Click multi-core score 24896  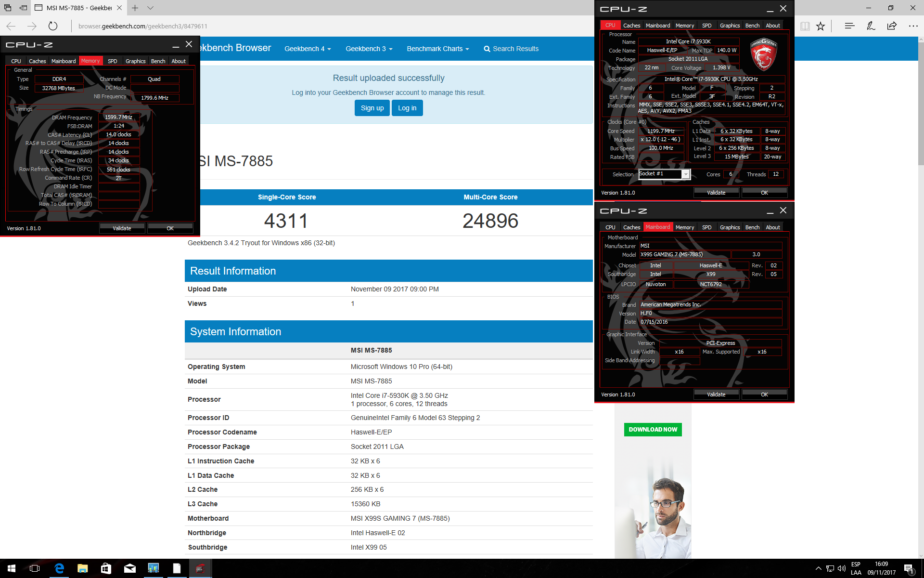pos(490,221)
